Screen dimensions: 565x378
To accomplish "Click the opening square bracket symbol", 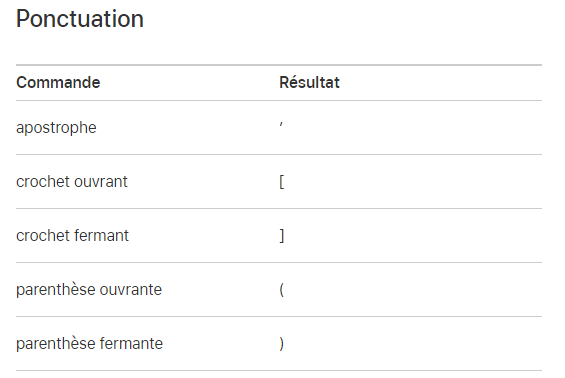I will pyautogui.click(x=282, y=182).
